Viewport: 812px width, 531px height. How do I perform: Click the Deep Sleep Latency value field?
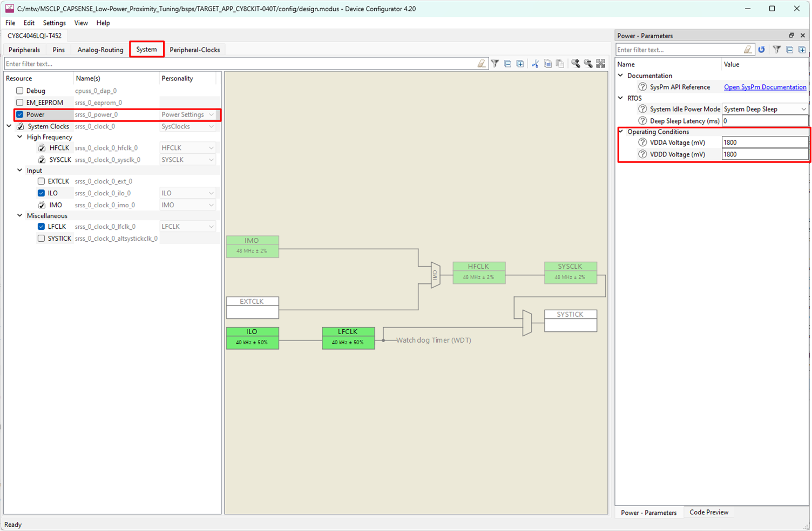[765, 121]
